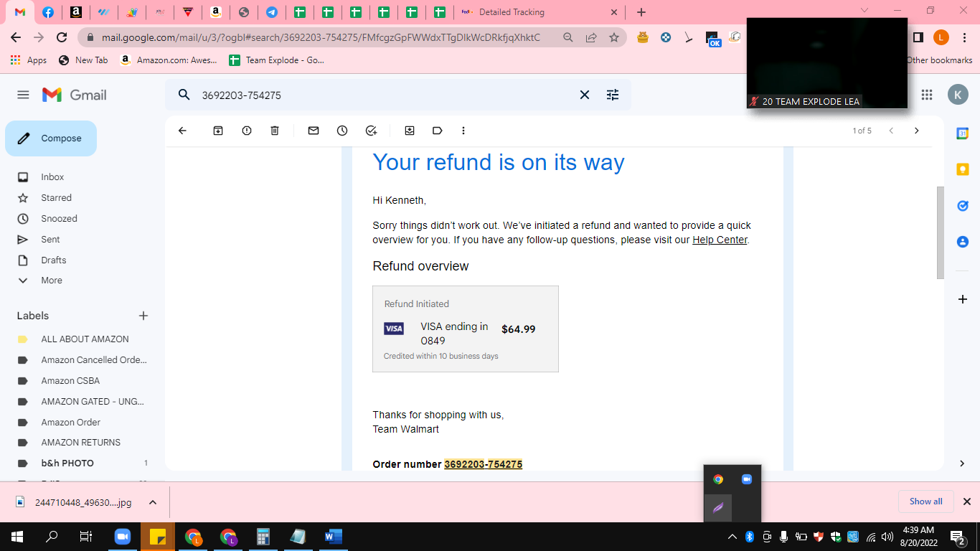Viewport: 980px width, 551px height.
Task: Open Team Explode bookmark
Action: click(277, 60)
